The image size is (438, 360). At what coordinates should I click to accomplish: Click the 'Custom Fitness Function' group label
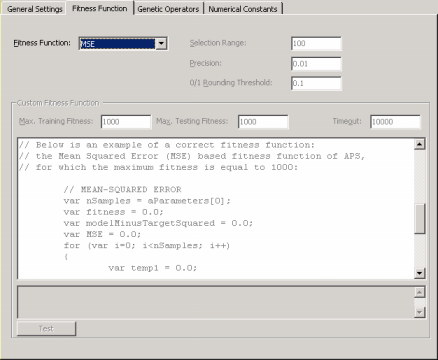[x=58, y=103]
